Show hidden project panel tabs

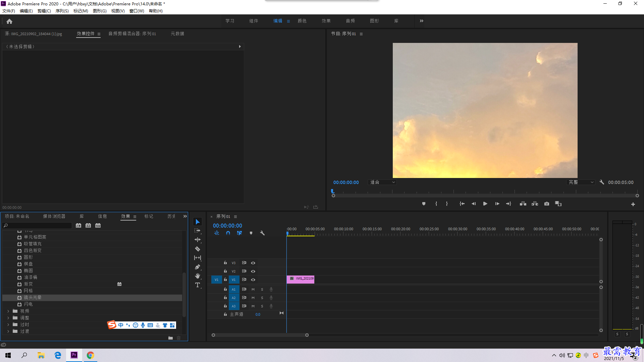185,216
